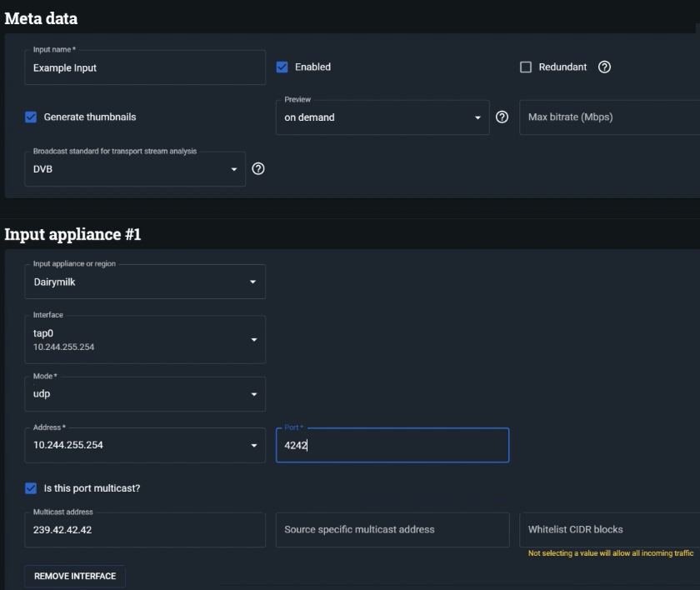Focus the Whitelist CIDR blocks field
Image resolution: width=700 pixels, height=590 pixels.
click(608, 530)
